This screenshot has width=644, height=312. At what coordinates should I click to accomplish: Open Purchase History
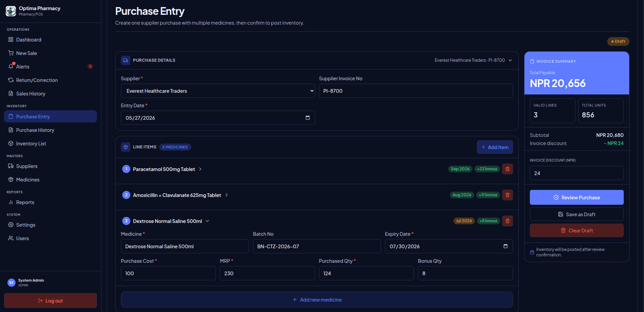(x=50, y=130)
